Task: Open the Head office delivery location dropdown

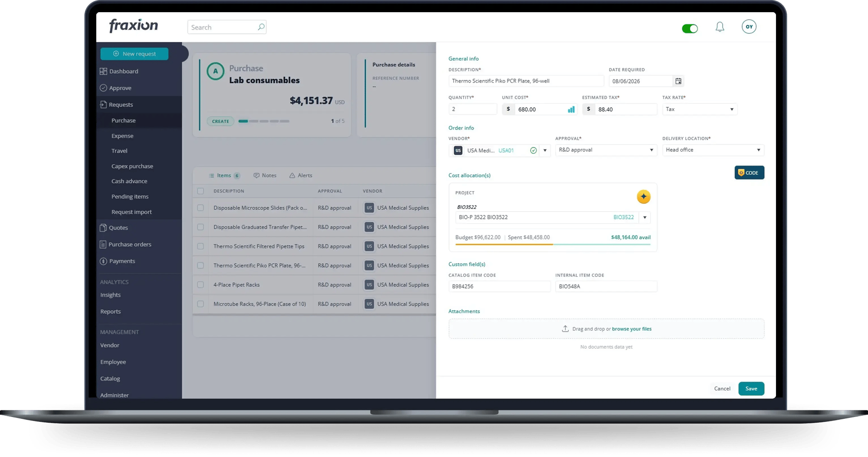Action: click(713, 150)
